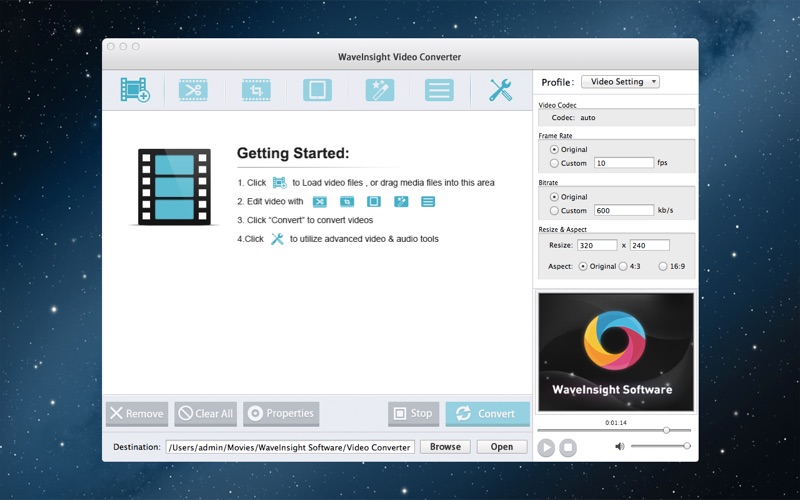Click the custom bitrate kb/s field
800x500 pixels.
[x=624, y=210]
